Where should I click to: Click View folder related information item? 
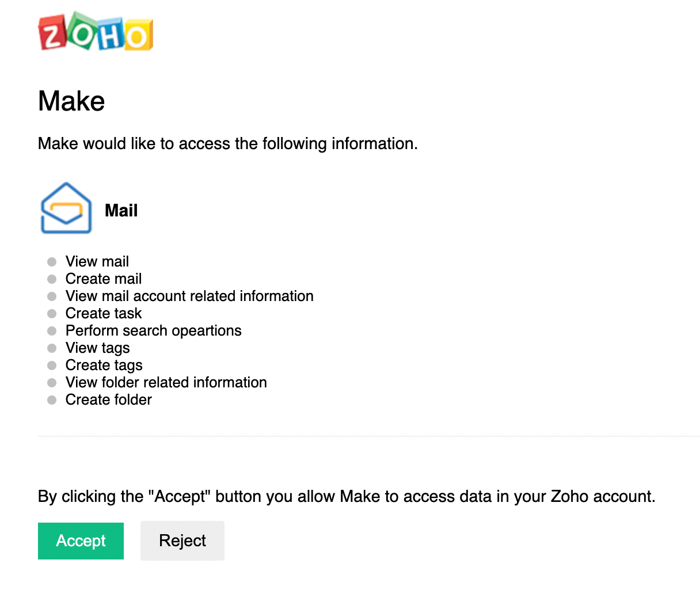pos(166,382)
